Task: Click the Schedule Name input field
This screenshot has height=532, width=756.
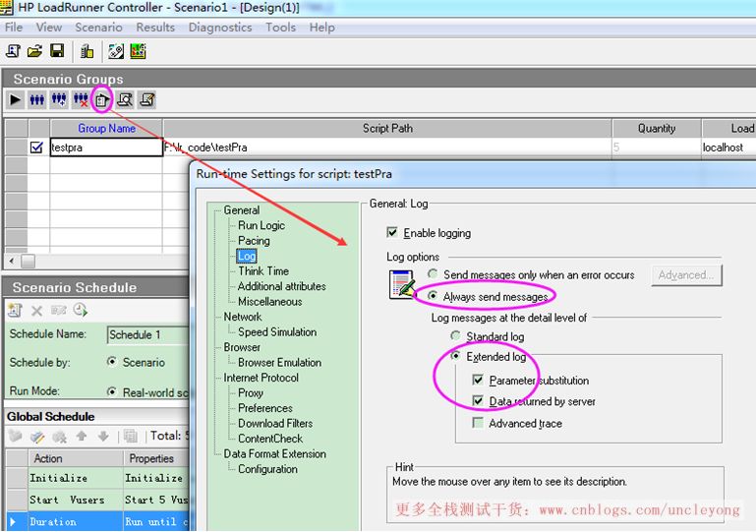Action: point(147,334)
